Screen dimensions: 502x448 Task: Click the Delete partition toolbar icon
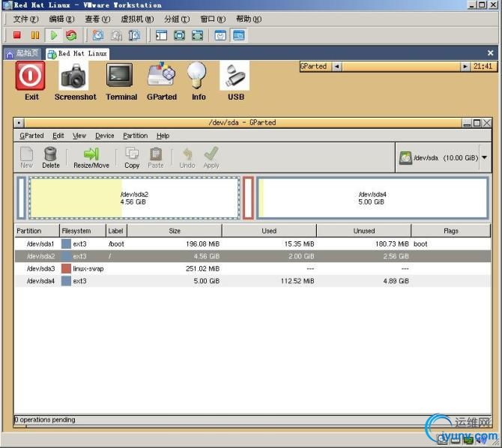51,157
